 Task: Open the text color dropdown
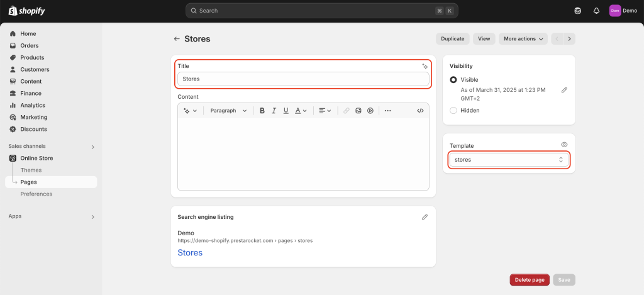click(301, 111)
